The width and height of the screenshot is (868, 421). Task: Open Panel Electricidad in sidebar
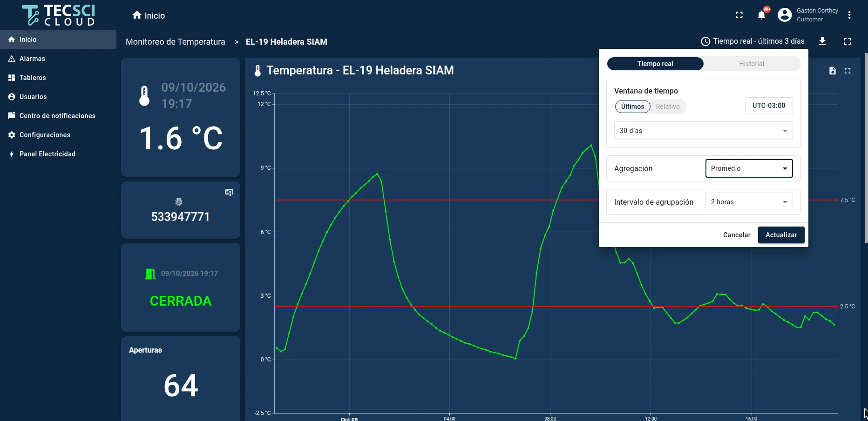coord(58,154)
